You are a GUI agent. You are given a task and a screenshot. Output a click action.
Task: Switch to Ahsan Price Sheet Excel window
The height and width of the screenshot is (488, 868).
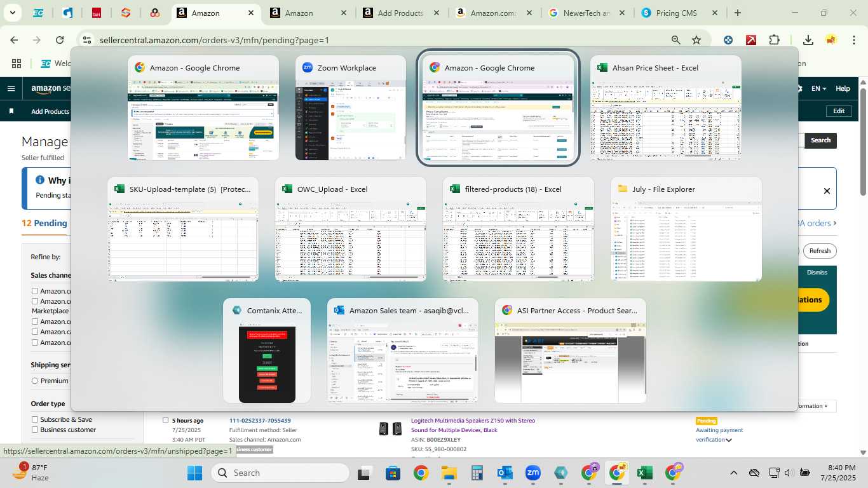pyautogui.click(x=666, y=108)
